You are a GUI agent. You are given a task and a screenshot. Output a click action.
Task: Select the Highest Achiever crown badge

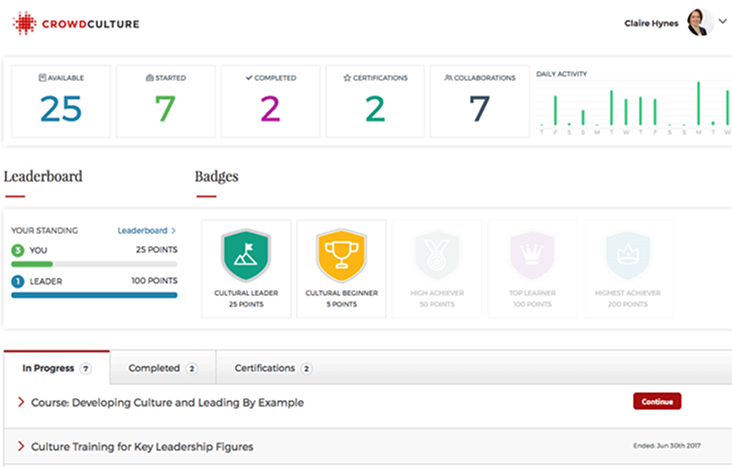(x=627, y=255)
